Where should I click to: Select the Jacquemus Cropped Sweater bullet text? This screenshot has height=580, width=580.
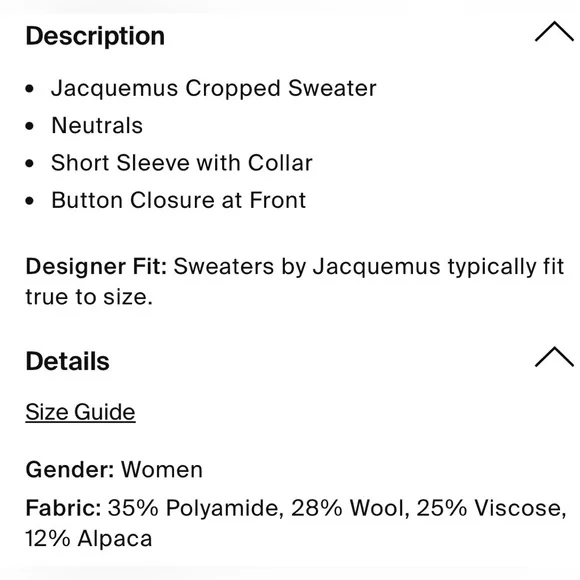coord(213,88)
